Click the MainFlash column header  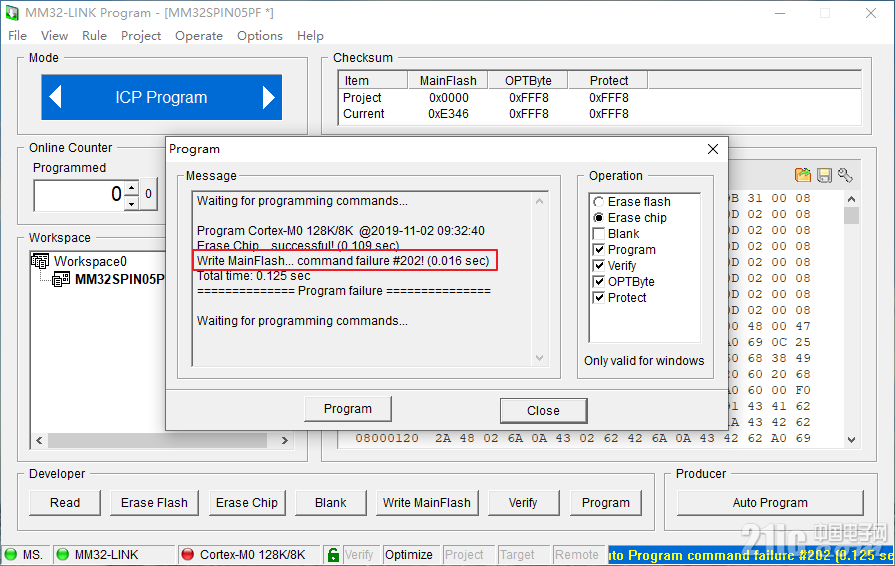[448, 80]
